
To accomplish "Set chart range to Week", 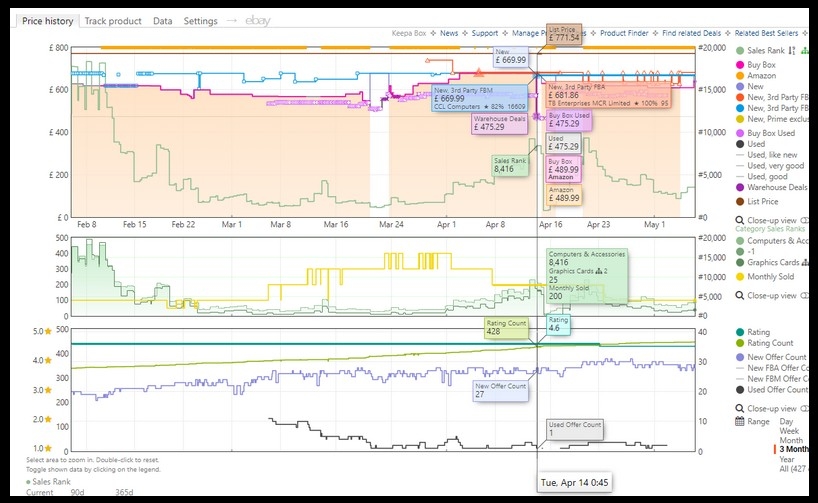I will [x=789, y=431].
